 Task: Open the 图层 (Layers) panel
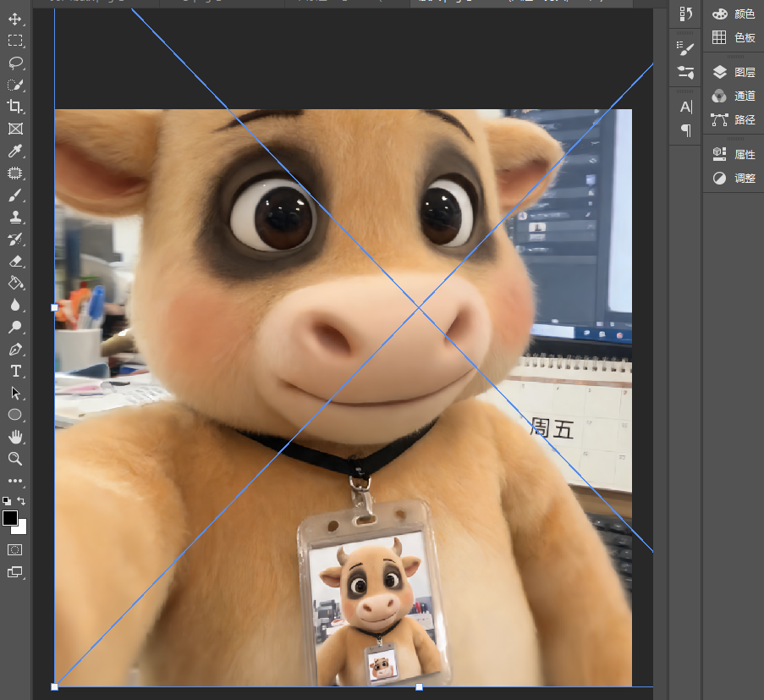pyautogui.click(x=734, y=72)
